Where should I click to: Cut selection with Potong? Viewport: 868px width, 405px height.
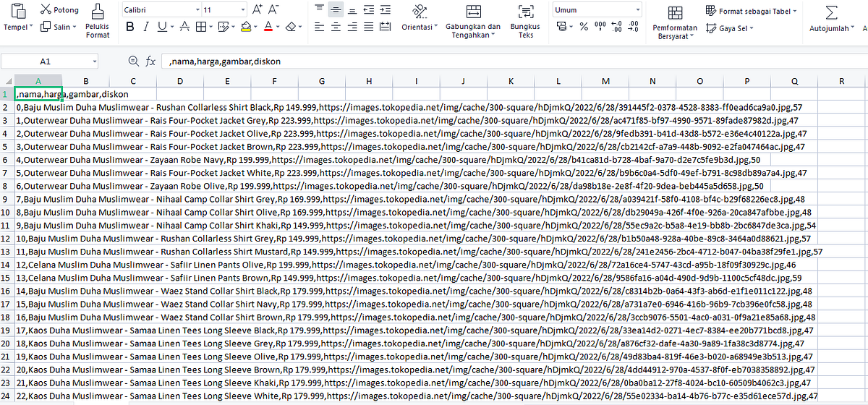point(59,9)
